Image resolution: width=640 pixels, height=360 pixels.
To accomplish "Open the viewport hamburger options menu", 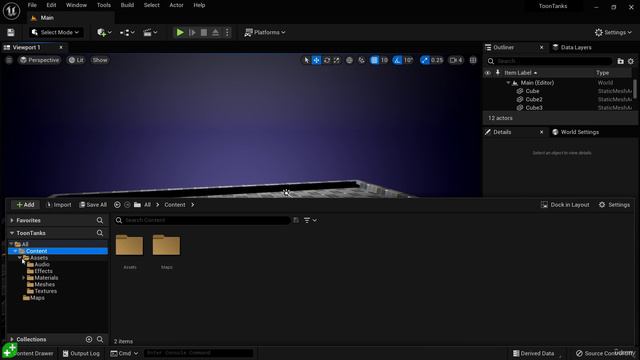I will pos(9,60).
